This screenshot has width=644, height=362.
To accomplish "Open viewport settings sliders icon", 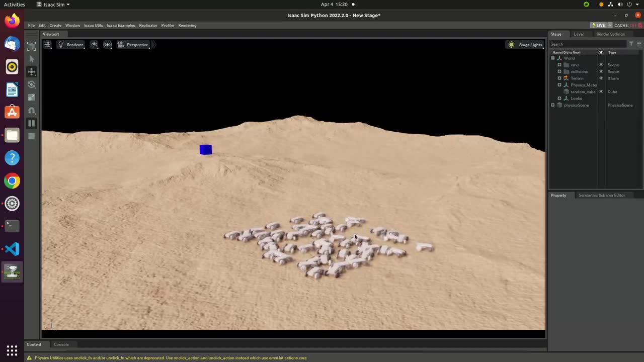I will click(47, 45).
